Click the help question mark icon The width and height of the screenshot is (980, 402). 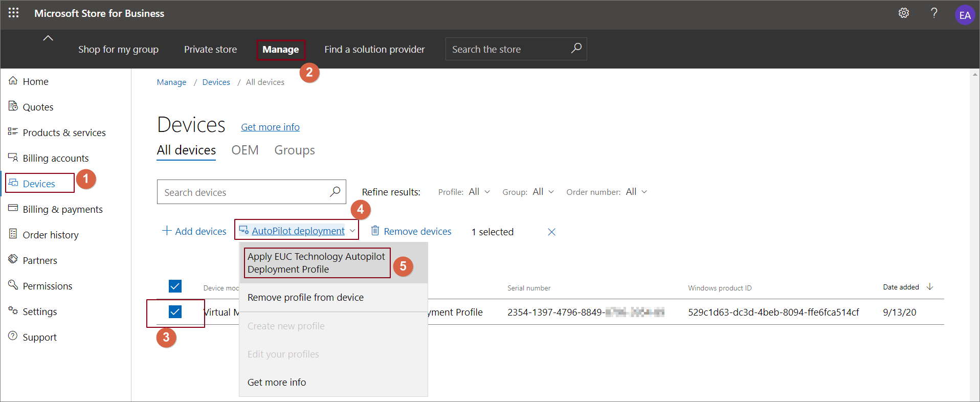(934, 13)
